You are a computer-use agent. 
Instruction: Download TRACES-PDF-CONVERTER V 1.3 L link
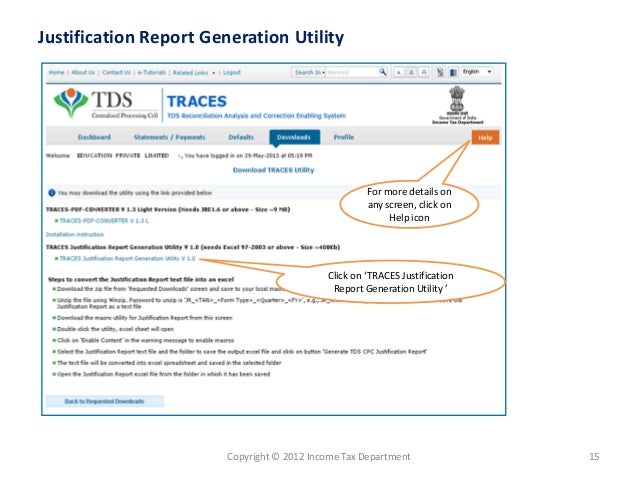(x=104, y=221)
